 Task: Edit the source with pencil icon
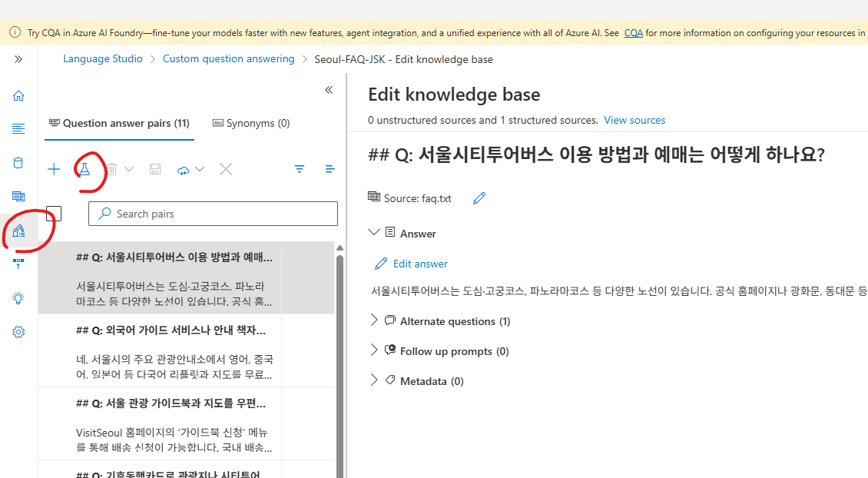point(479,198)
